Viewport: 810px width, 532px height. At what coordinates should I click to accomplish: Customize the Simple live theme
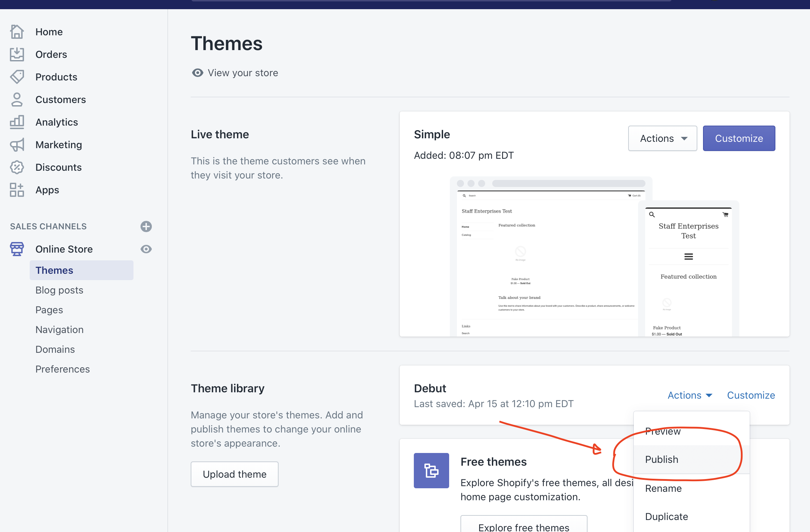(x=739, y=138)
